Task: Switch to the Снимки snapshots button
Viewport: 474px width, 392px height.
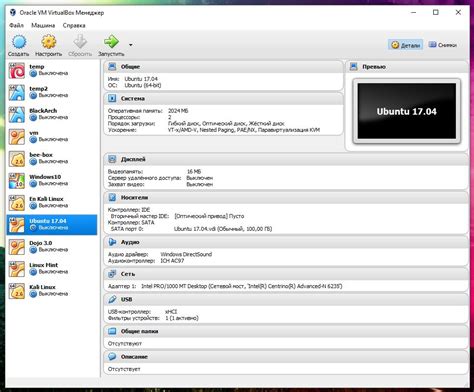Action: pos(443,45)
